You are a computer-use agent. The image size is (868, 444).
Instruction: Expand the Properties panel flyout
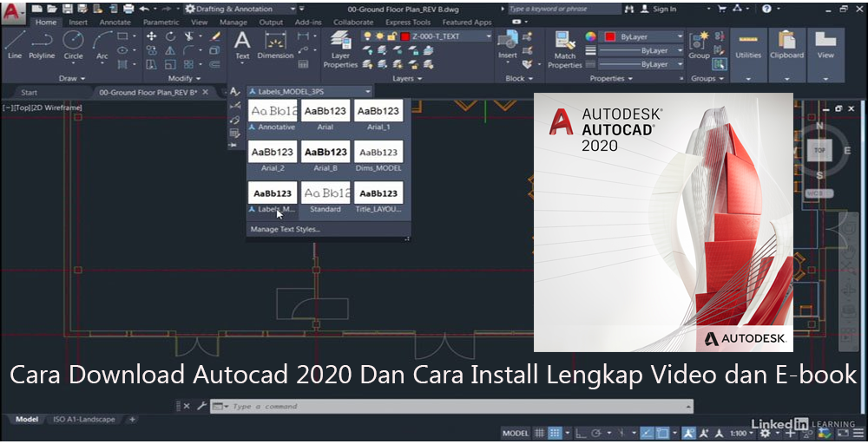pyautogui.click(x=611, y=79)
